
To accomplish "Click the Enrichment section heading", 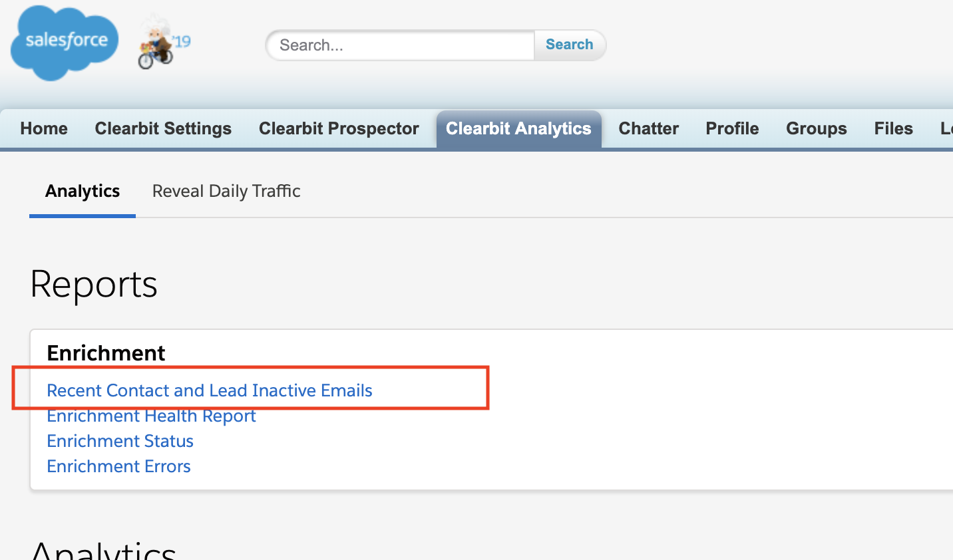I will click(106, 353).
